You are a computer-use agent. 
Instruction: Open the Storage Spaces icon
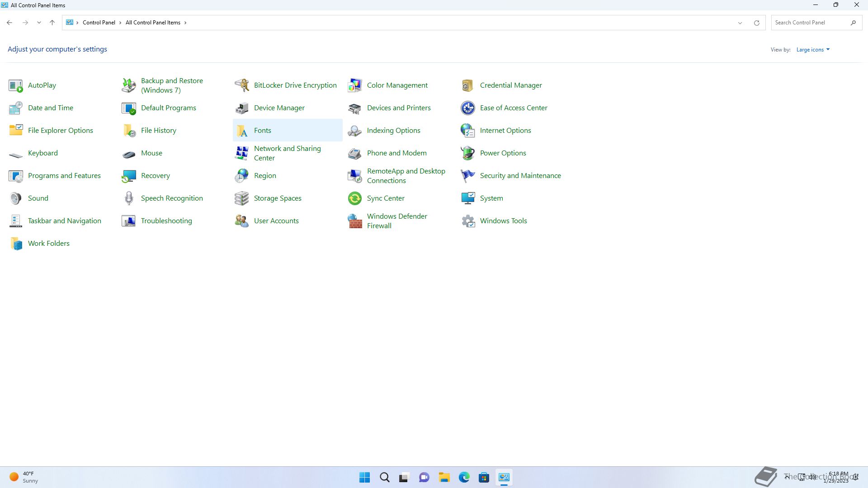(x=242, y=198)
